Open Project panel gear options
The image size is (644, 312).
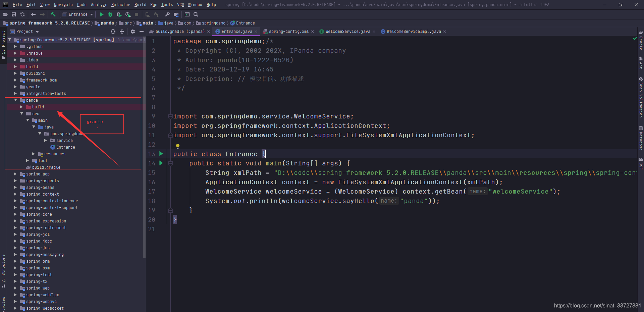click(133, 32)
